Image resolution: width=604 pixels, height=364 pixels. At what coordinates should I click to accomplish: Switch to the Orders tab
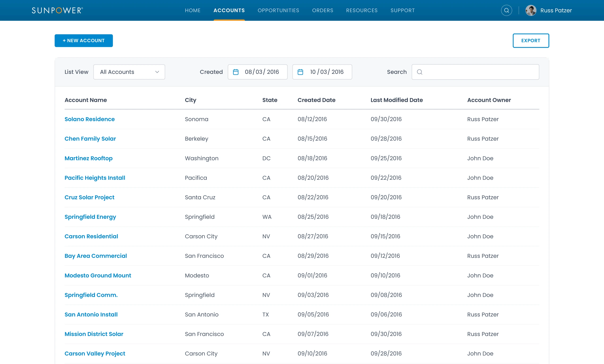323,10
